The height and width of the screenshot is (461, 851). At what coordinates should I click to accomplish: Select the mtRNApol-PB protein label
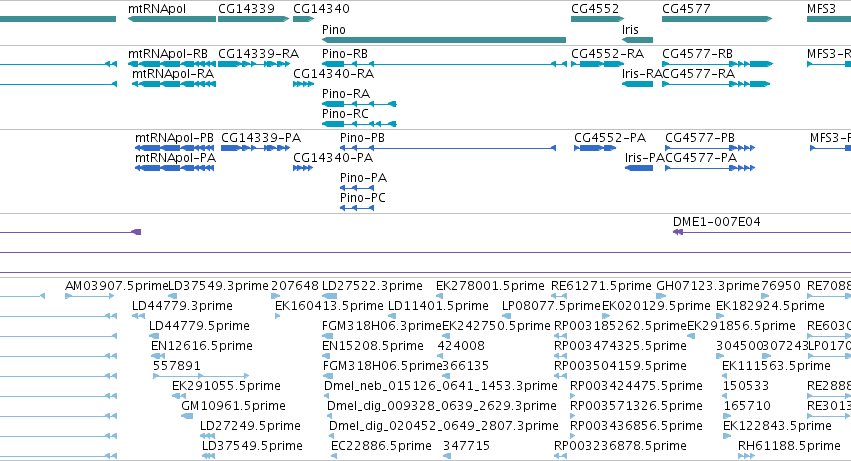point(174,138)
